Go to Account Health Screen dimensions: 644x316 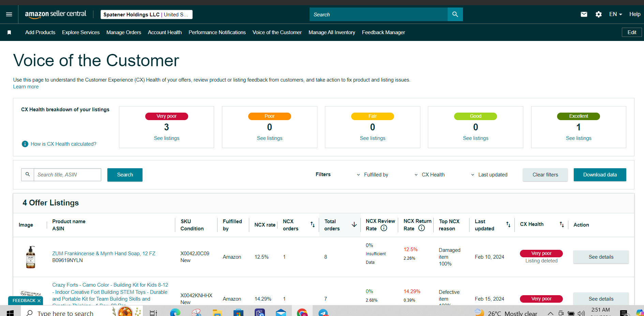(165, 32)
